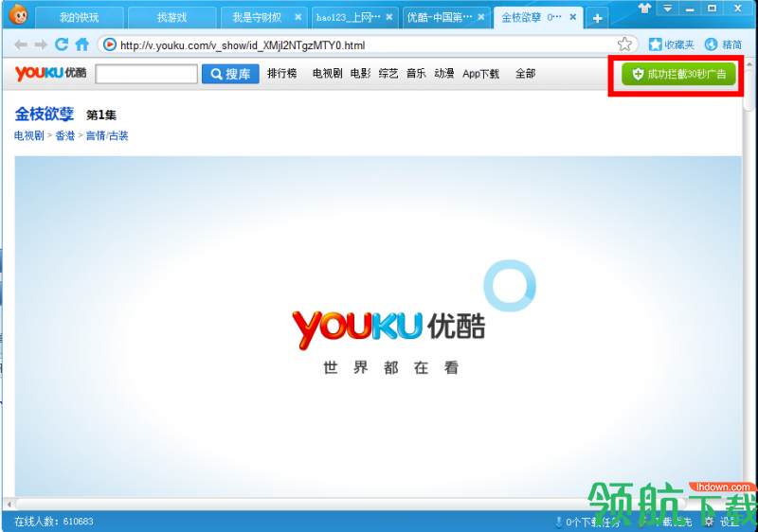Switch to the 找游戏 tab
Screen dimensions: 758x532
tap(171, 18)
